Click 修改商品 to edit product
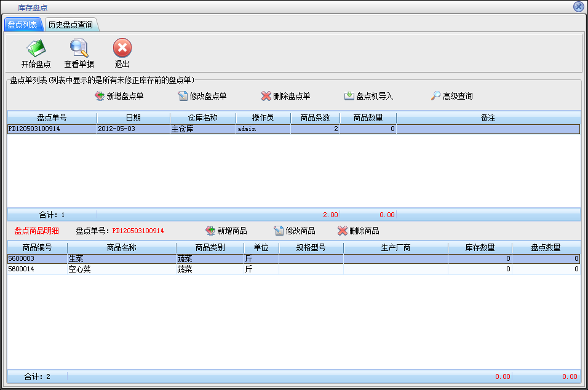Image resolution: width=588 pixels, height=390 pixels. pos(295,231)
